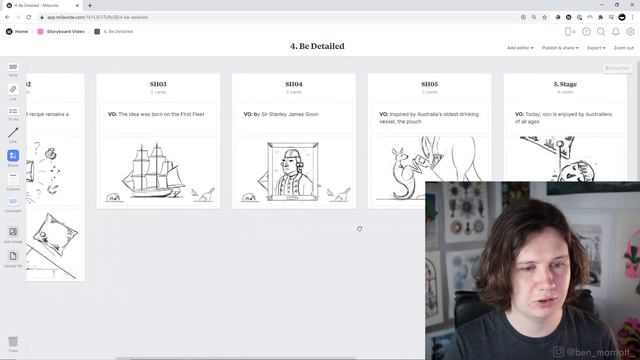Image resolution: width=640 pixels, height=360 pixels.
Task: Click the 'oldest drinking vessel' note
Action: [429, 118]
